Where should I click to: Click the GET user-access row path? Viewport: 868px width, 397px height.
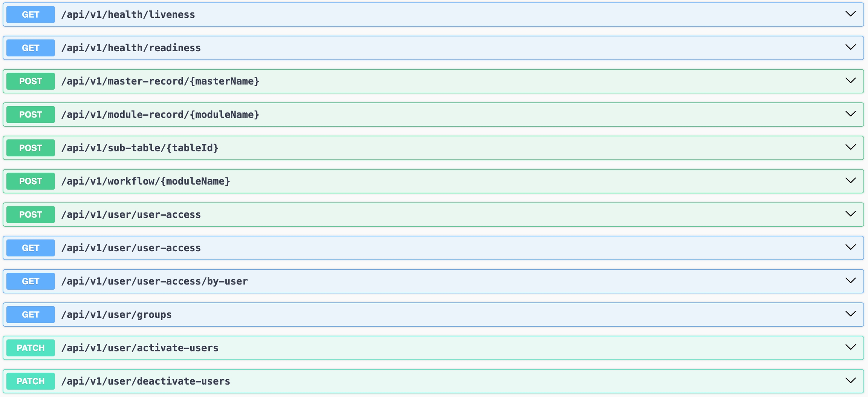point(131,248)
